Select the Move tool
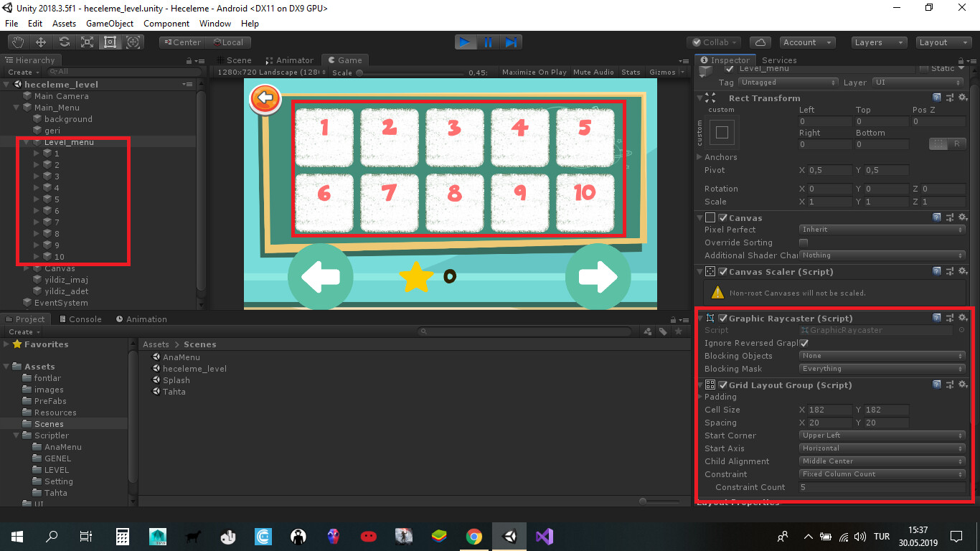The width and height of the screenshot is (980, 551). point(40,42)
